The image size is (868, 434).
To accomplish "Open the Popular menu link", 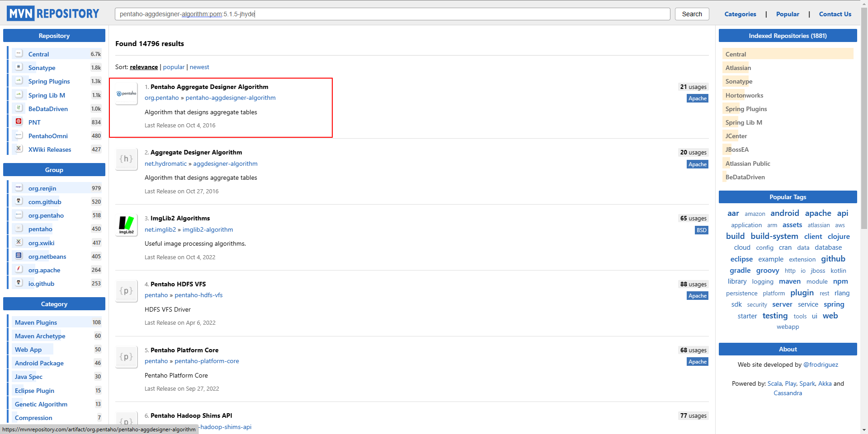I will [x=788, y=14].
